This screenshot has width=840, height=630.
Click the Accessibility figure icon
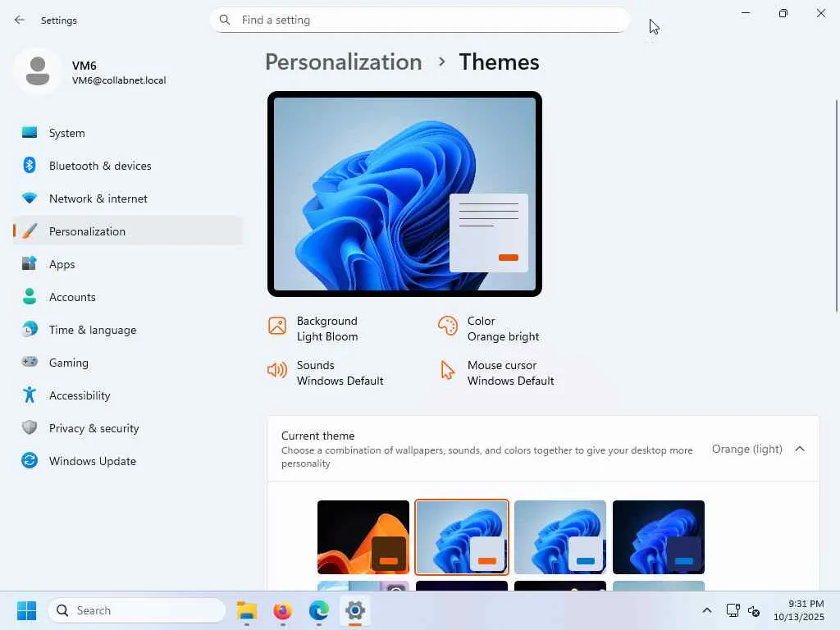[30, 395]
